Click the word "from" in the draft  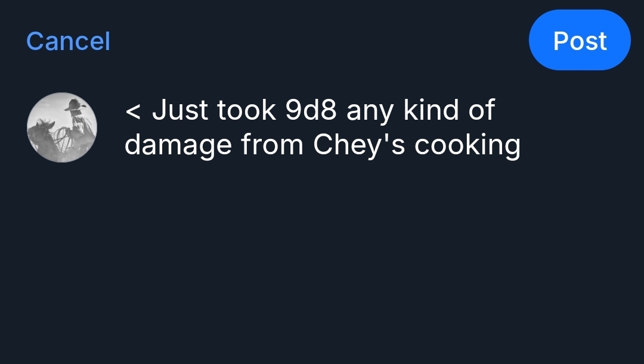tap(274, 145)
